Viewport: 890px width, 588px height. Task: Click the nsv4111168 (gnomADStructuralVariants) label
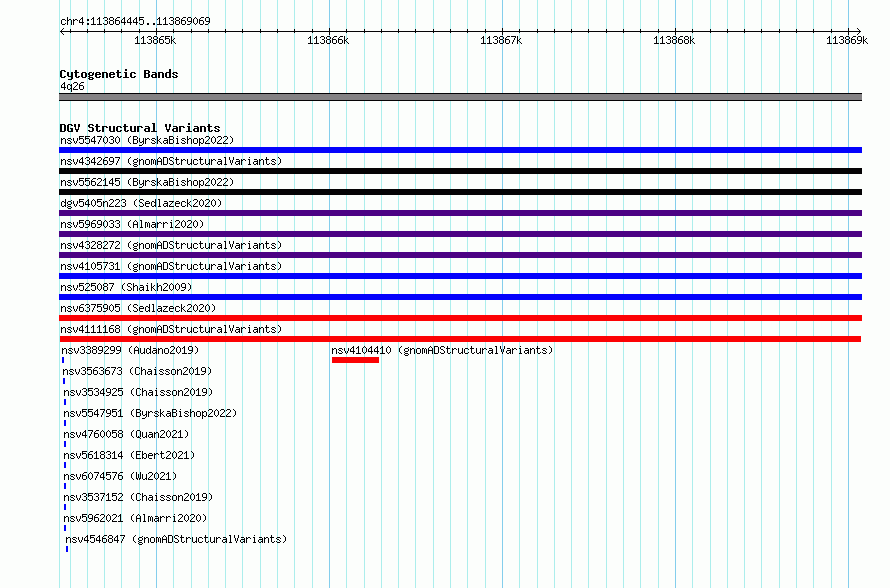click(171, 329)
